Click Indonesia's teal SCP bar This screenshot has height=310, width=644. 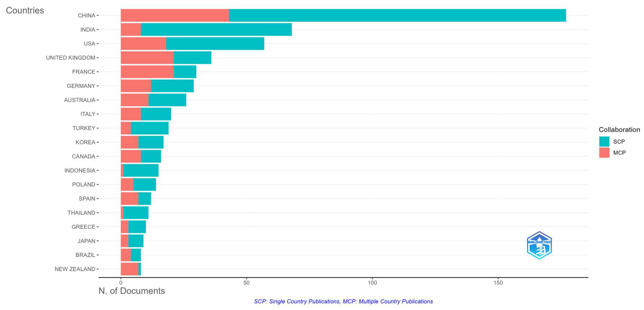click(x=141, y=170)
